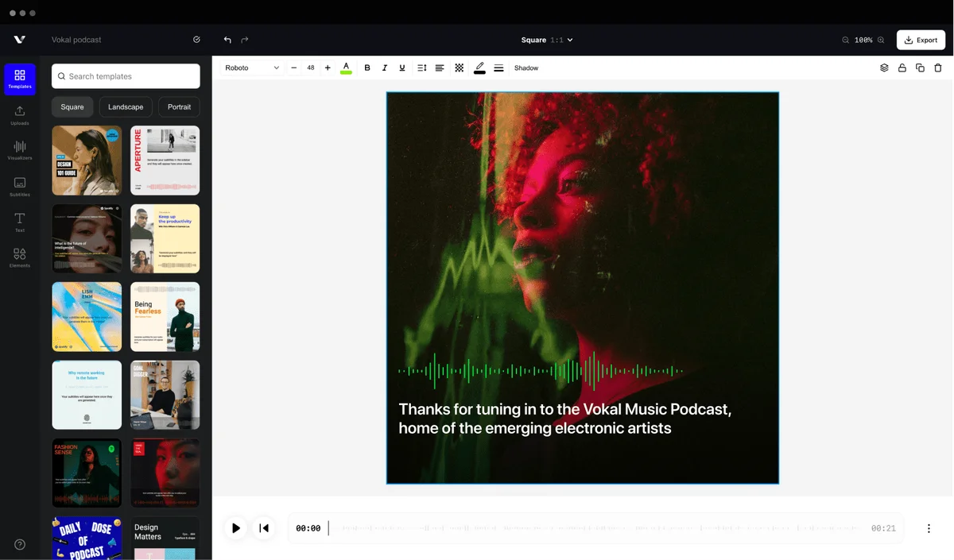Select the Being Fearless template
This screenshot has width=954, height=560.
pyautogui.click(x=165, y=317)
